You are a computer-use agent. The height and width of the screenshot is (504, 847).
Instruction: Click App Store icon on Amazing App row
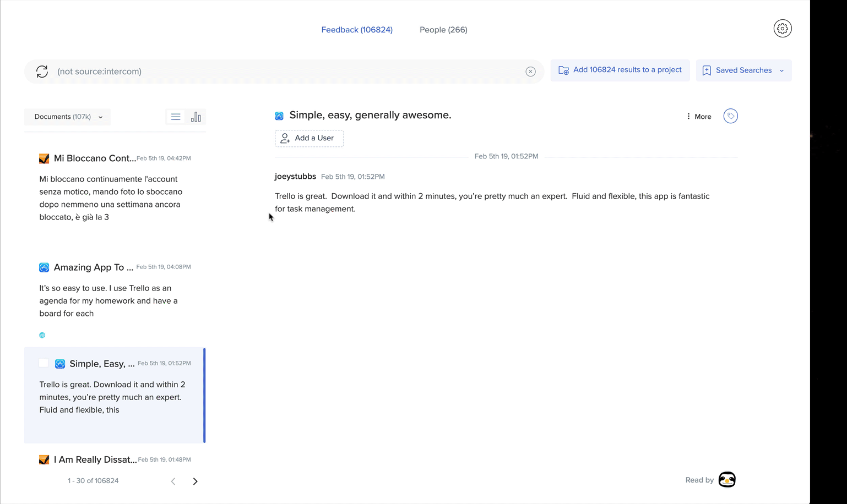(44, 267)
